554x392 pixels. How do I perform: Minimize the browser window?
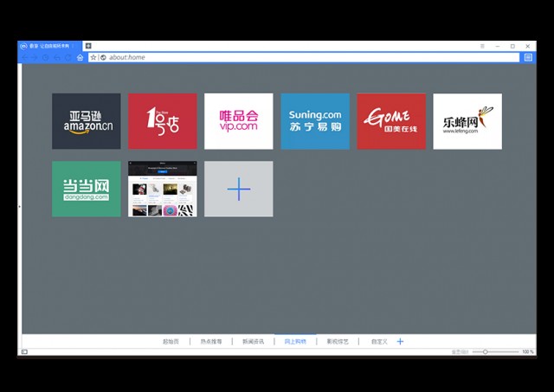(x=498, y=46)
